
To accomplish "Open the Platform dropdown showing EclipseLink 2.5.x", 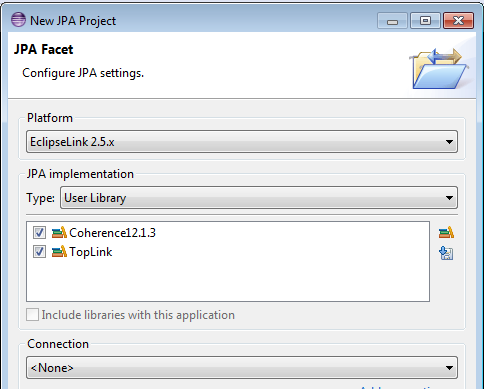I will coord(242,142).
